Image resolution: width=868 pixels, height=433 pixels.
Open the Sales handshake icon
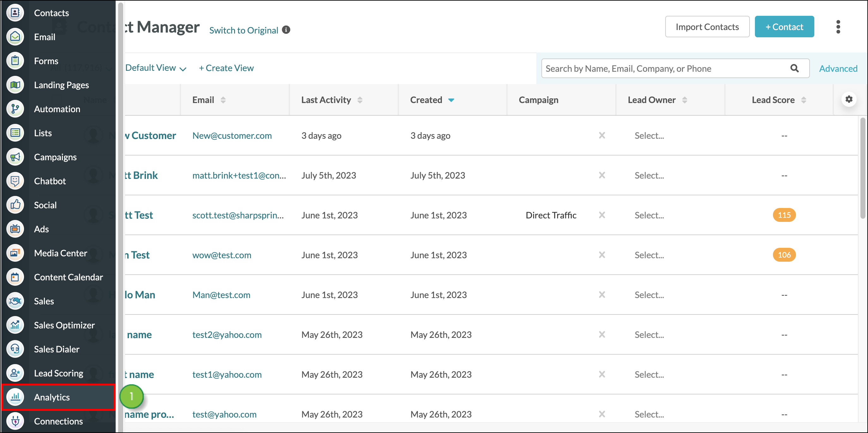point(15,301)
